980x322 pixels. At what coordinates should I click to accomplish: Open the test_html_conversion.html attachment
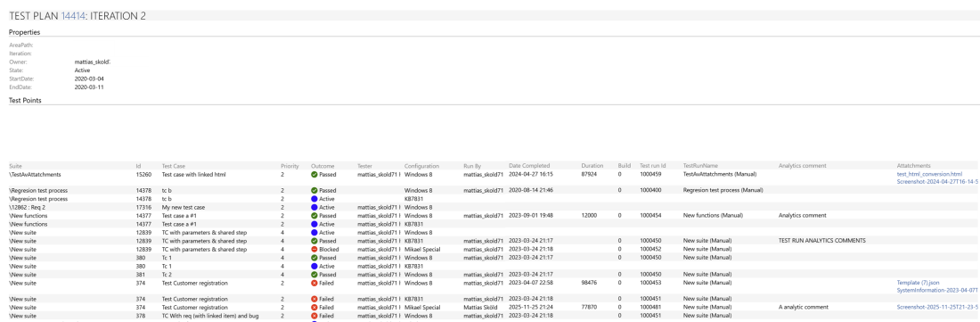click(x=929, y=175)
